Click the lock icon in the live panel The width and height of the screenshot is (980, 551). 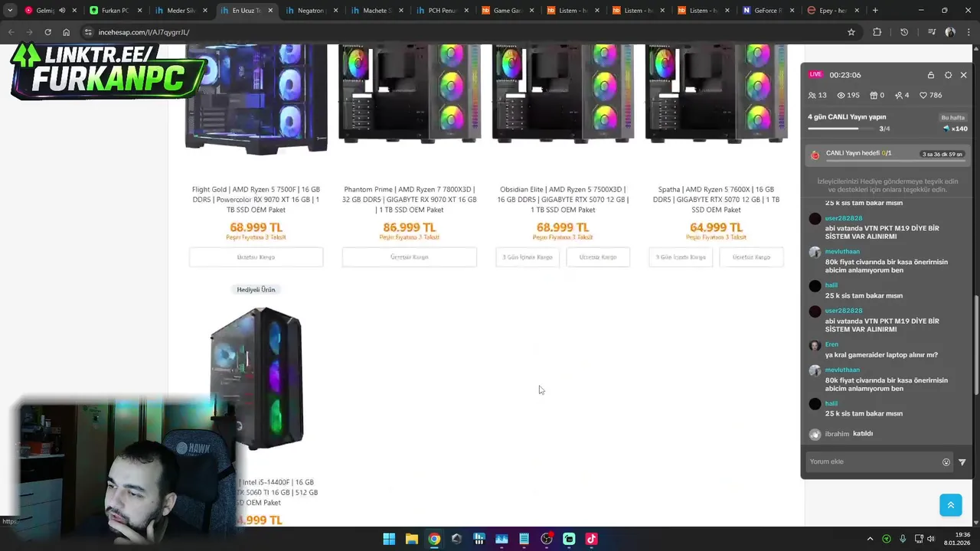[930, 75]
